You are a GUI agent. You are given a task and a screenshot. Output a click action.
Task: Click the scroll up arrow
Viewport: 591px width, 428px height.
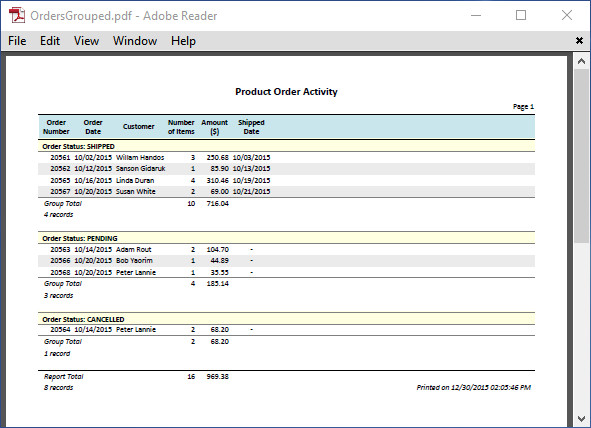(x=581, y=61)
